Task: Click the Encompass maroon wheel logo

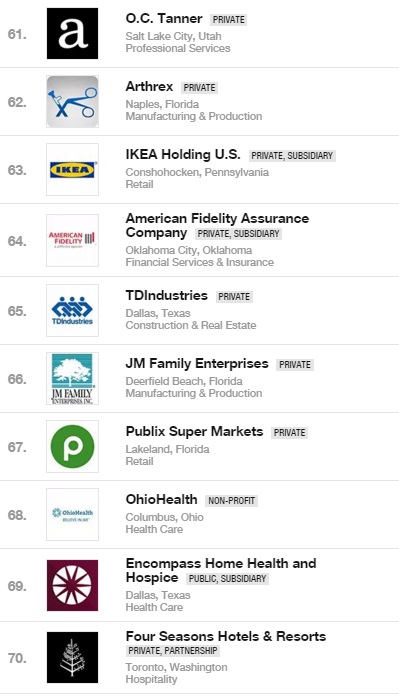Action: tap(72, 585)
